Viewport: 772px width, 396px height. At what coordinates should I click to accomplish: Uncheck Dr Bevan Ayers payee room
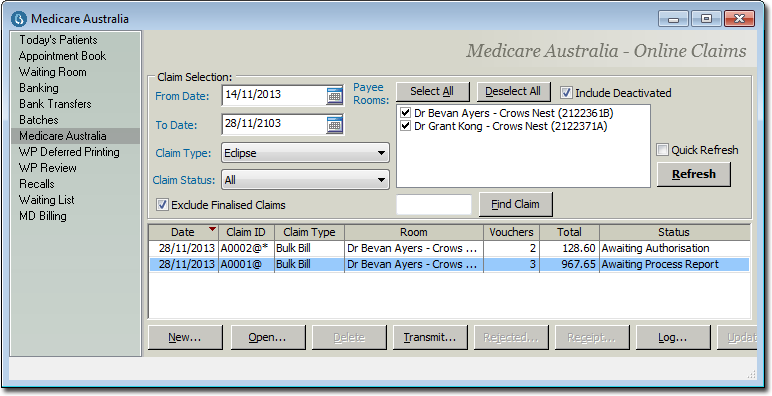click(405, 113)
